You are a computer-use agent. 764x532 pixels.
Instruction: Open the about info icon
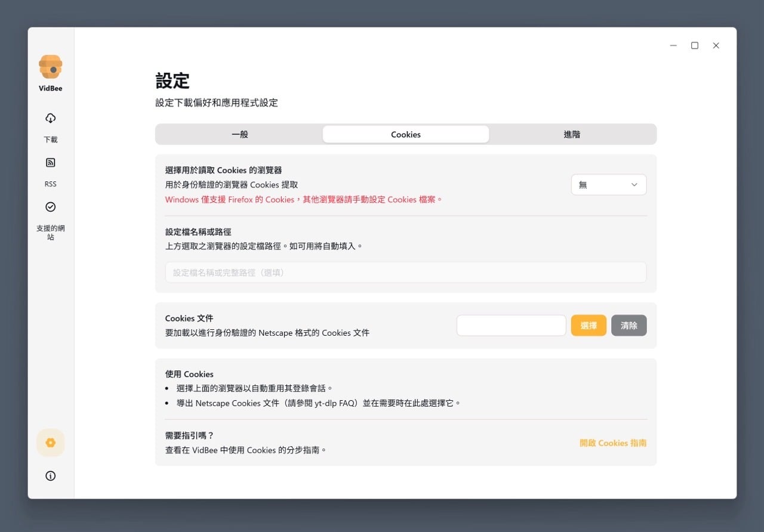[x=51, y=476]
